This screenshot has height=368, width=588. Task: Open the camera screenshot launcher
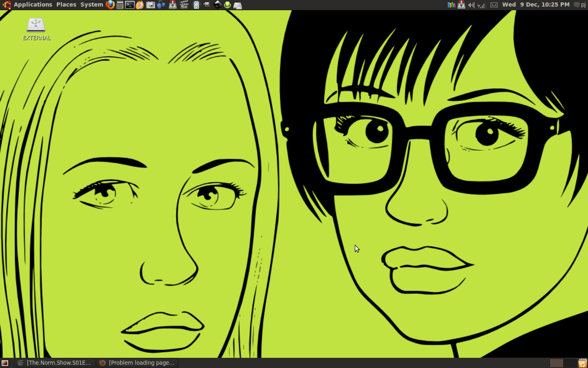pyautogui.click(x=151, y=5)
